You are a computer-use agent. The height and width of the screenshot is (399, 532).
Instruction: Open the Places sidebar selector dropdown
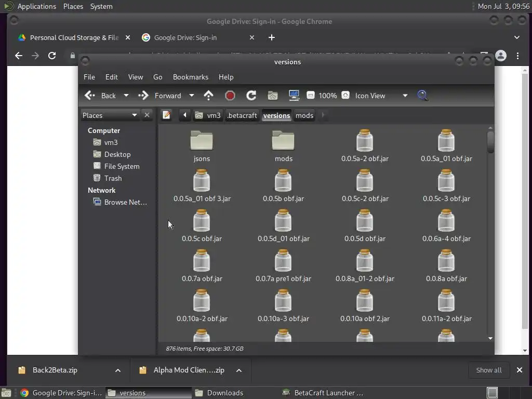pos(134,115)
